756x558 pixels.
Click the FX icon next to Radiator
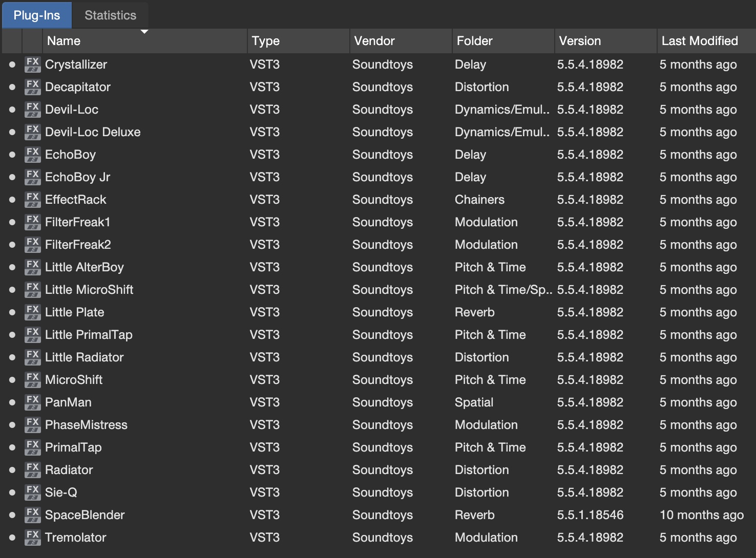pos(33,470)
